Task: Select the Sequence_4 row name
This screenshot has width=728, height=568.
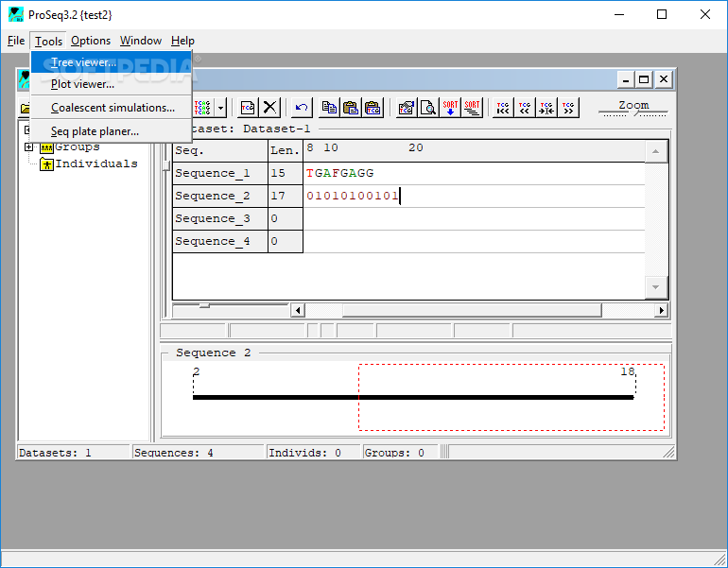Action: [x=220, y=242]
